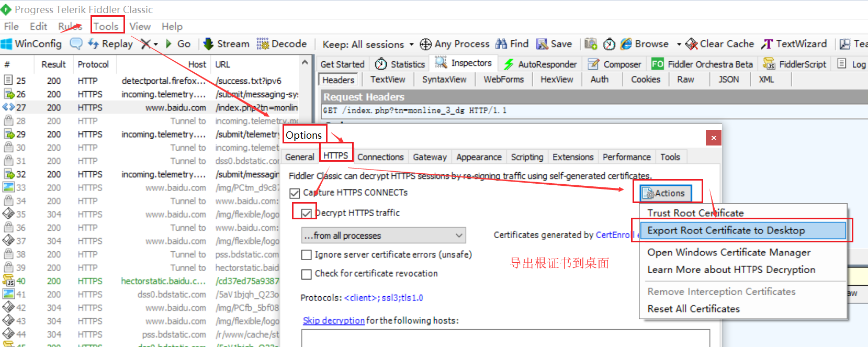This screenshot has width=868, height=347.
Task: Switch to Connections tab in Options
Action: (x=380, y=157)
